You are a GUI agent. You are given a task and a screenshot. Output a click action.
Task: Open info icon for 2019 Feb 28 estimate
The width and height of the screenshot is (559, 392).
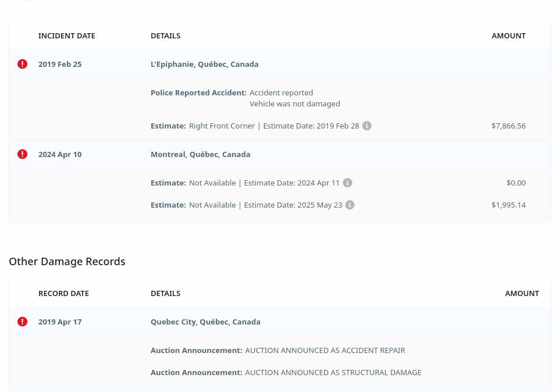[367, 126]
